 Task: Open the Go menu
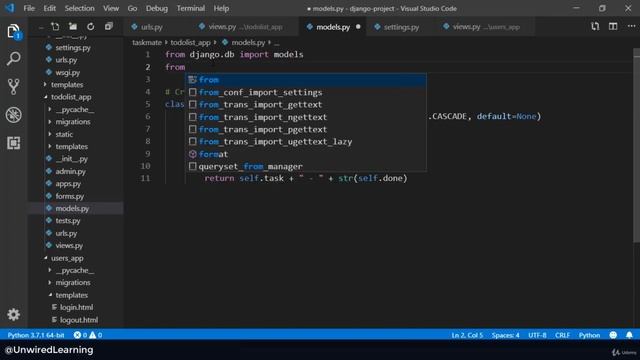tap(132, 8)
